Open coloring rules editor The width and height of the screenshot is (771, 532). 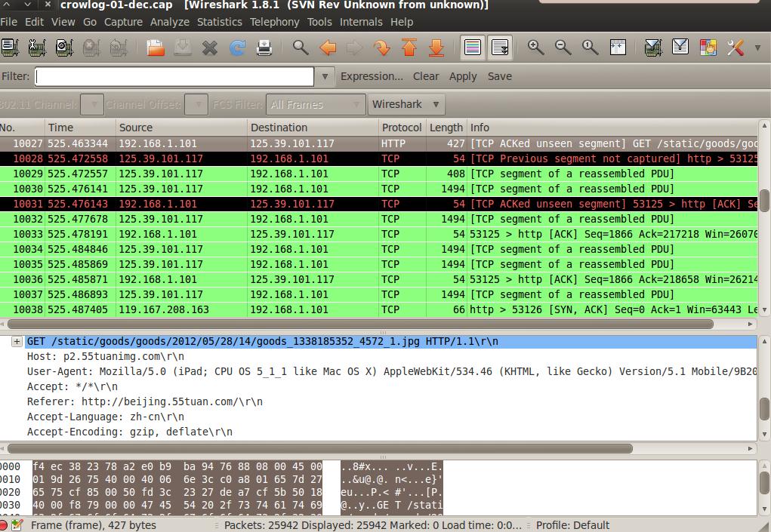(x=708, y=48)
